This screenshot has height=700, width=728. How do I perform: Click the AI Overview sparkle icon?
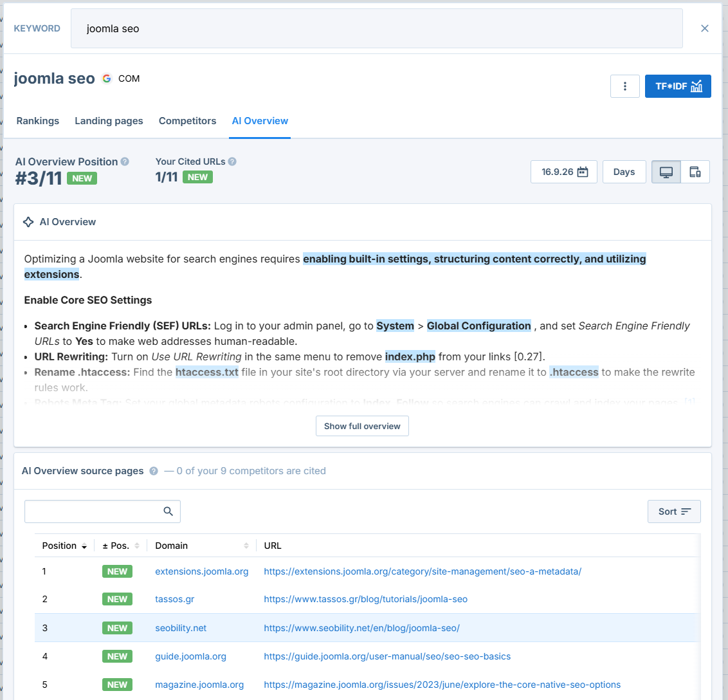[28, 222]
